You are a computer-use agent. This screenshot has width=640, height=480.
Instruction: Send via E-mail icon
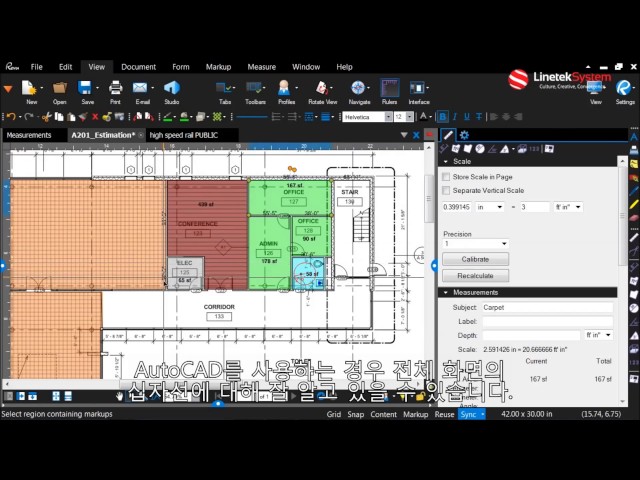(x=140, y=88)
